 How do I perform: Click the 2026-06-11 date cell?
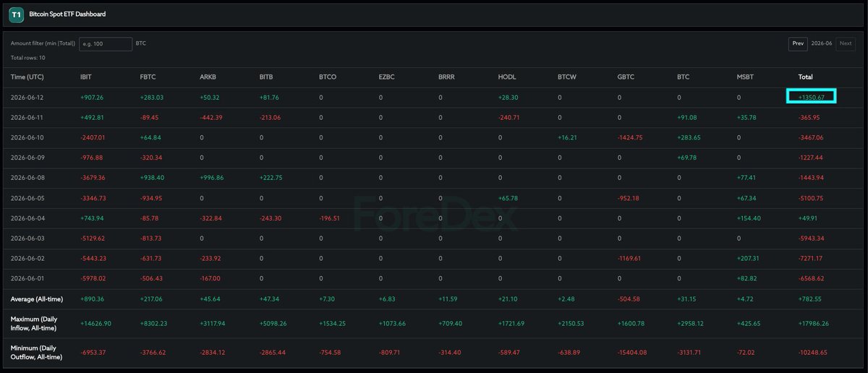[x=26, y=117]
